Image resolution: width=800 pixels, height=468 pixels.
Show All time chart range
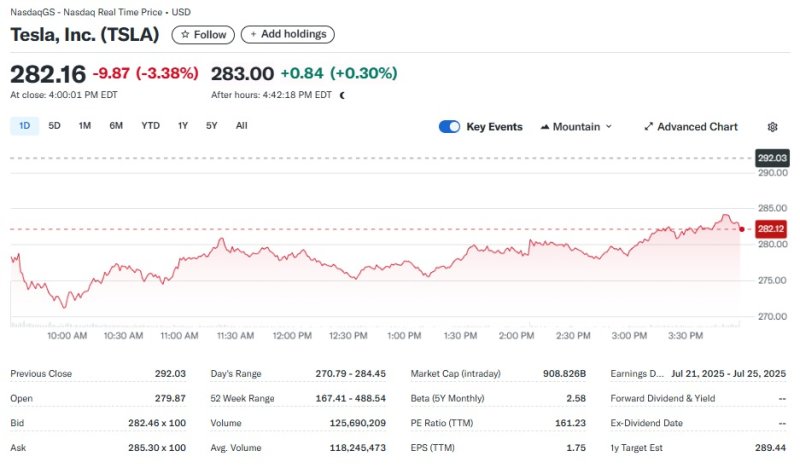241,126
